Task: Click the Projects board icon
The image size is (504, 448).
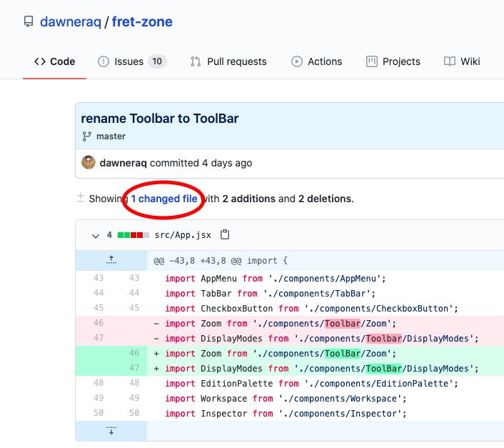Action: (x=371, y=61)
